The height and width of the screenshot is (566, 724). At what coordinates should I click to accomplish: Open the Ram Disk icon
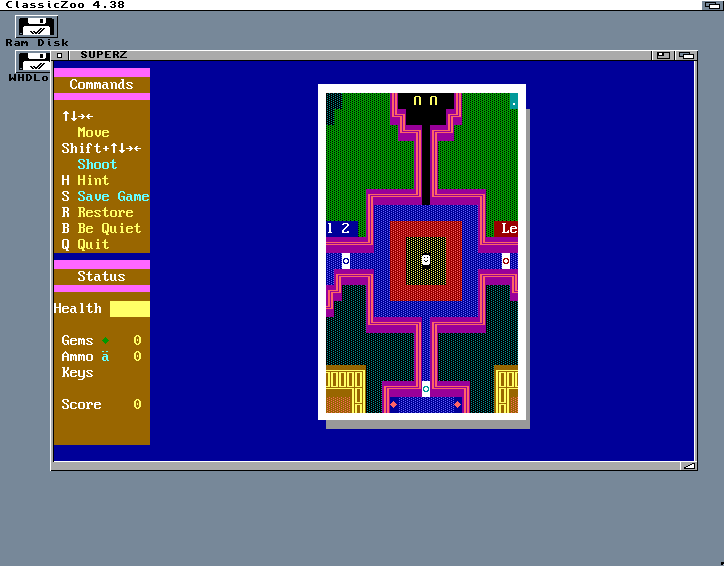tap(36, 31)
